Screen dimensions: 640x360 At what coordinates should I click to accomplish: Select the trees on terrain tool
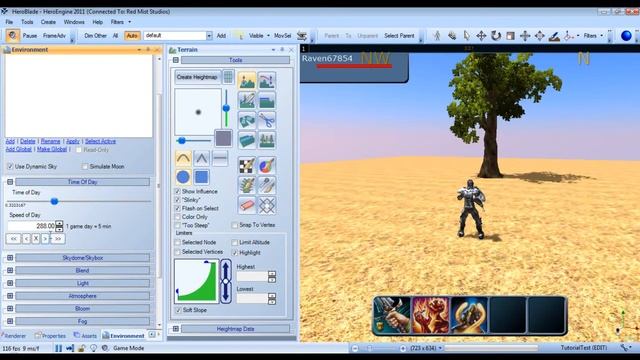coord(267,140)
